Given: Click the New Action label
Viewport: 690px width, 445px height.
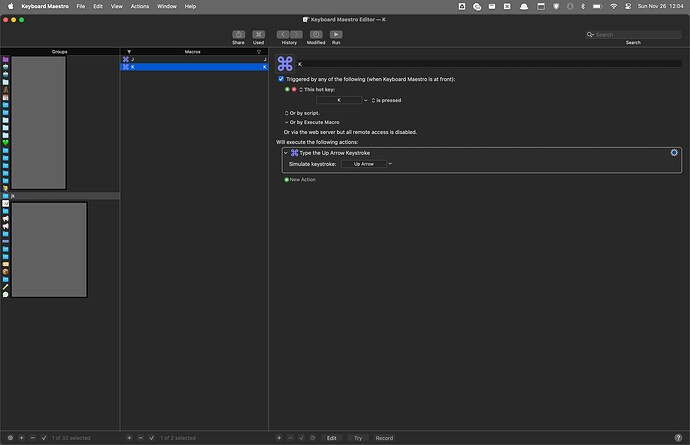Looking at the screenshot, I should coord(302,180).
